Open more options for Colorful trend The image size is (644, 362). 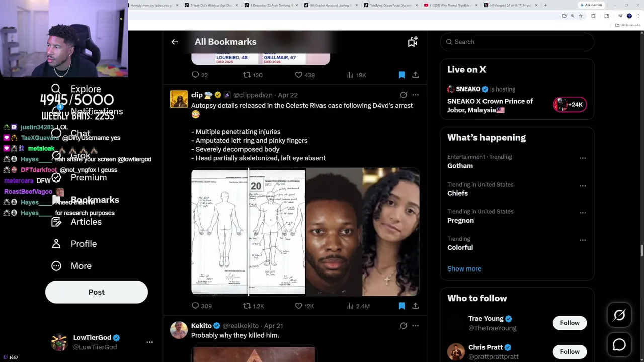583,240
